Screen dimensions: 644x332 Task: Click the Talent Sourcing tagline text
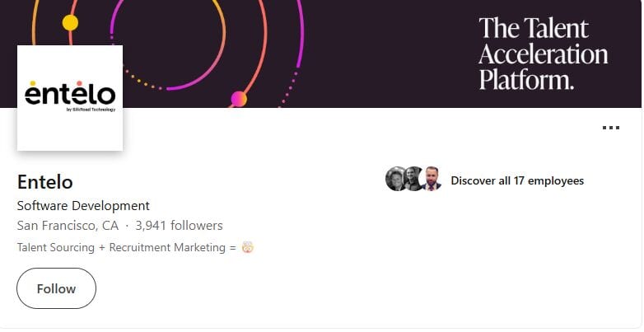click(127, 247)
